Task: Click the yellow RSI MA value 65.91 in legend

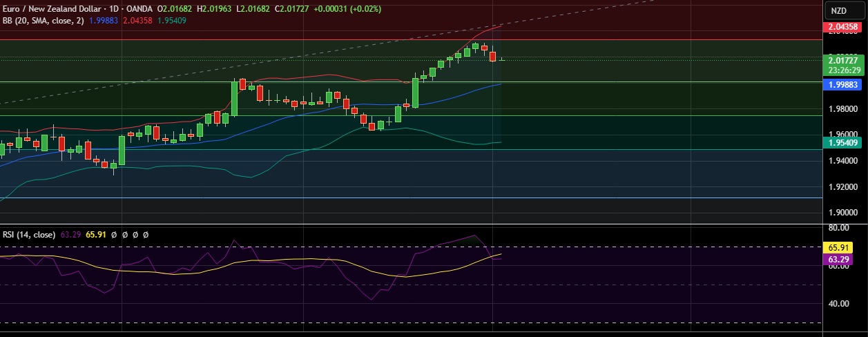Action: 95,235
